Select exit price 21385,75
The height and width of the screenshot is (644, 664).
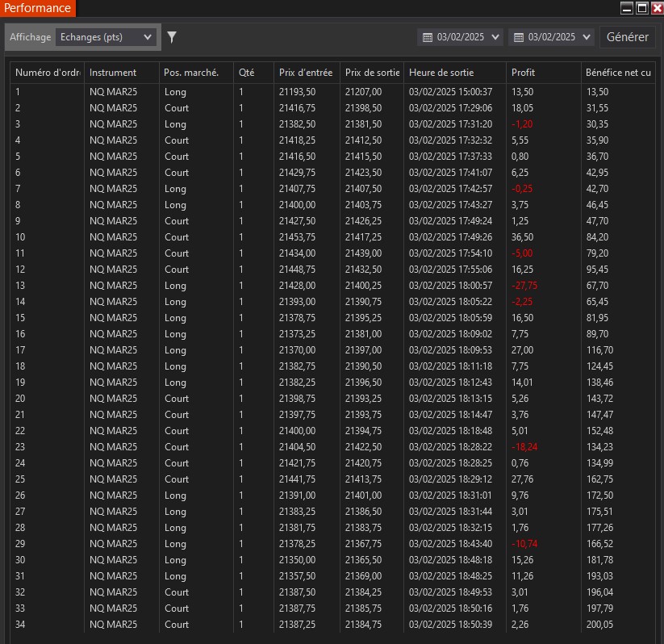tap(363, 608)
